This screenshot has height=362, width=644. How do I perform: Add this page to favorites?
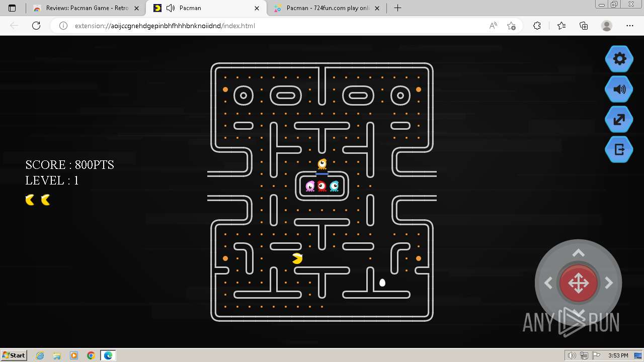511,26
